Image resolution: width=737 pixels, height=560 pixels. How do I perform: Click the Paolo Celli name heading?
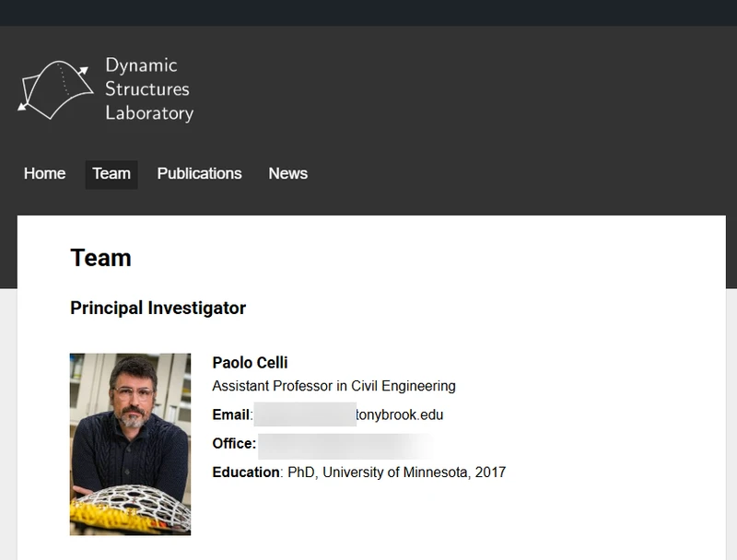[x=250, y=363]
